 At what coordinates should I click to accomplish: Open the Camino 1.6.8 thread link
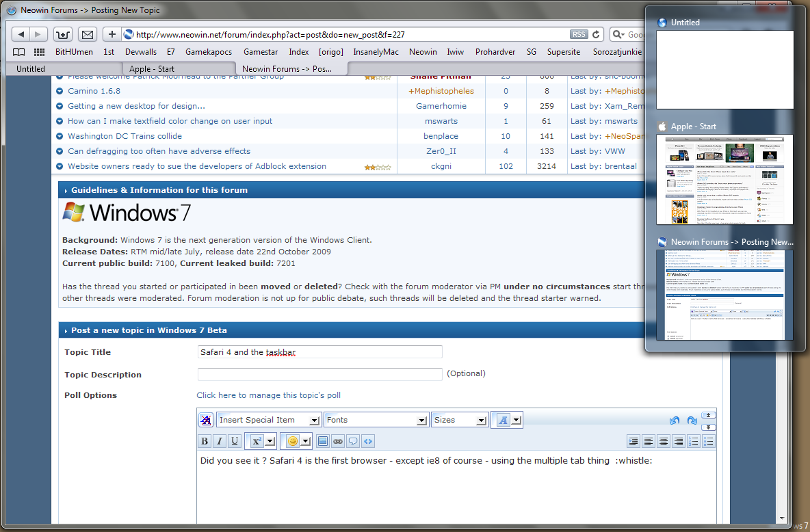[94, 91]
